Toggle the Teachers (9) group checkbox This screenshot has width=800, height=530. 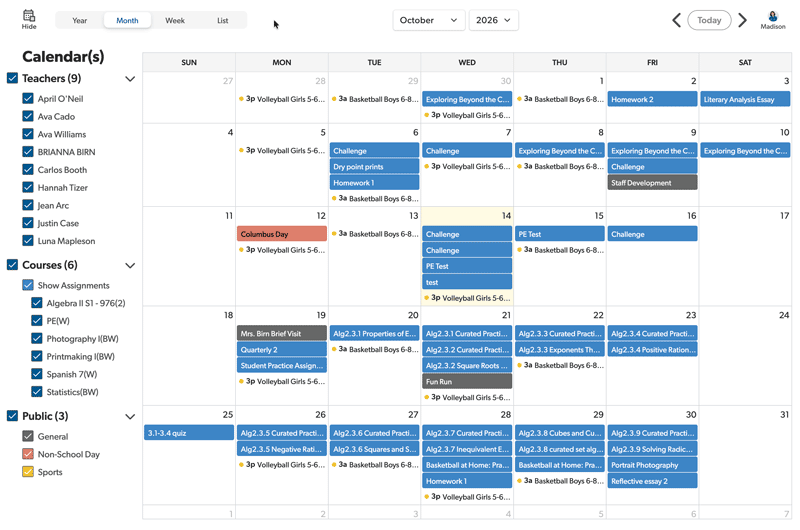12,78
